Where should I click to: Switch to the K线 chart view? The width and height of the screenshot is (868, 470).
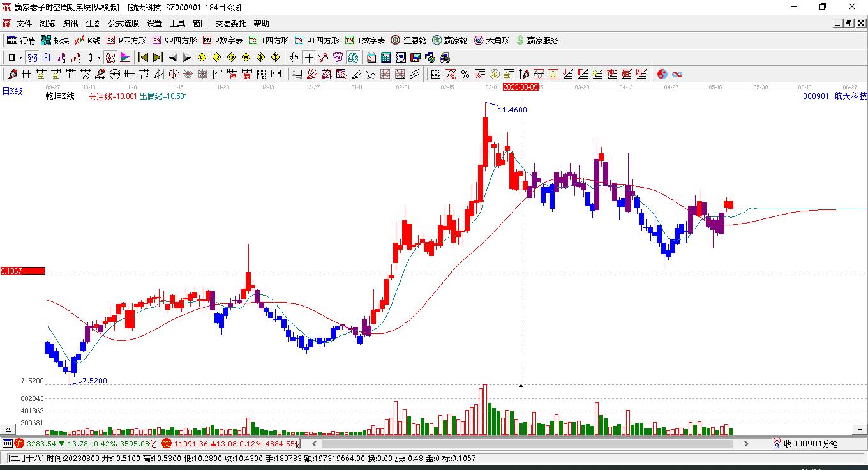point(87,40)
